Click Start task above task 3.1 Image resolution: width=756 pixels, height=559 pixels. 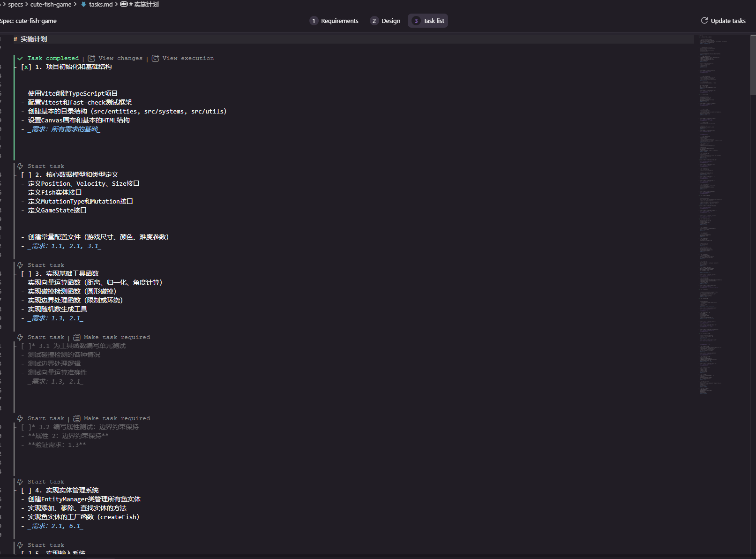(x=46, y=337)
